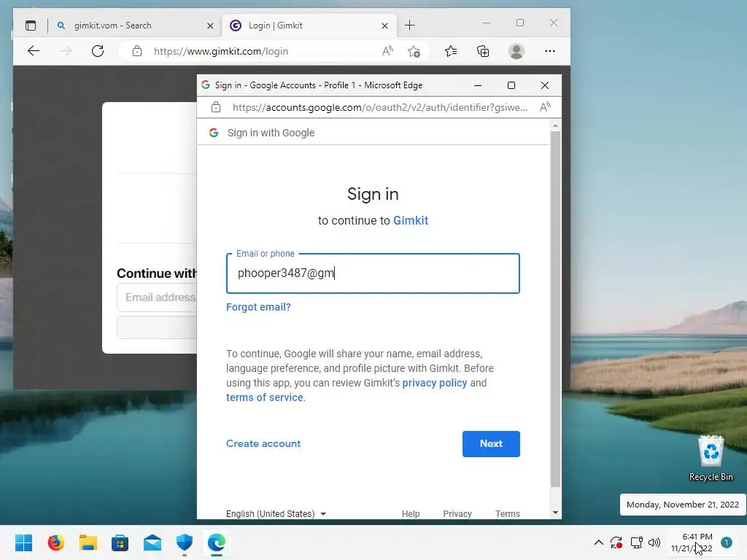Open the Gimkit link in sign-in heading

click(411, 220)
